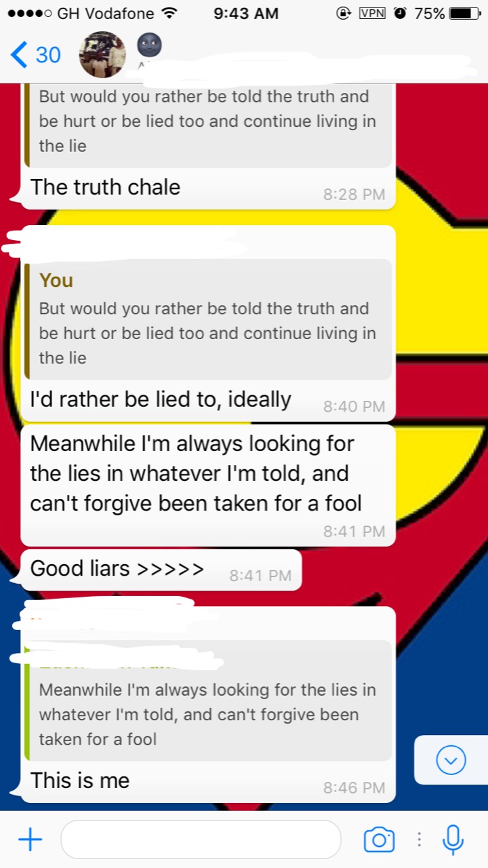
Task: Tap quoted message above 'The truth chale'
Action: point(208,125)
